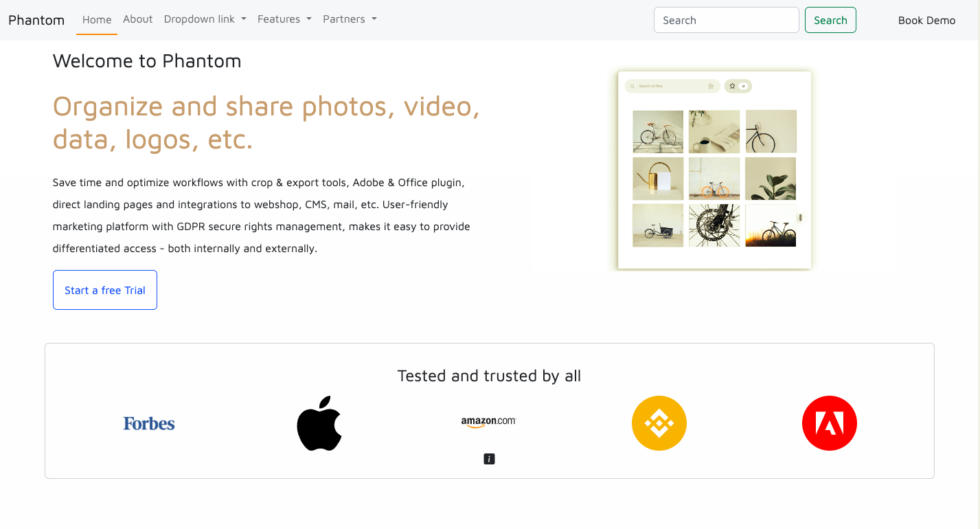Viewport: 980px width, 529px height.
Task: Expand the Partners dropdown
Action: coord(350,19)
